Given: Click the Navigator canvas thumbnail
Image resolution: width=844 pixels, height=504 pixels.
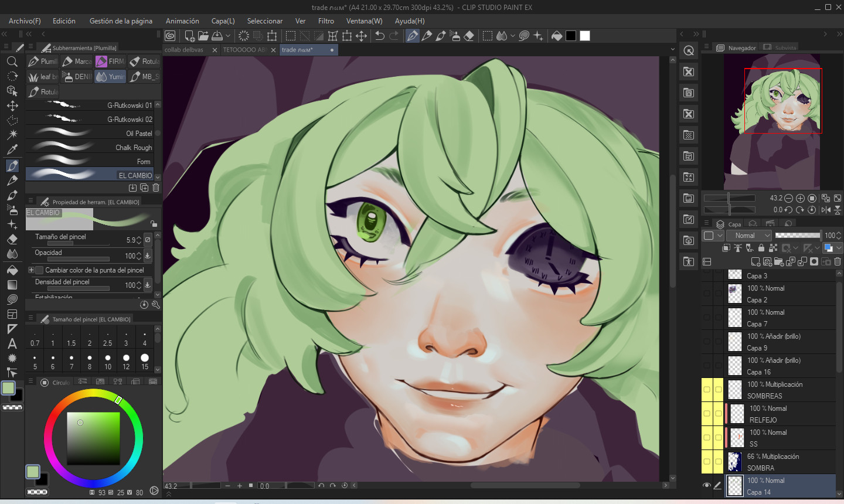Looking at the screenshot, I should tap(771, 121).
